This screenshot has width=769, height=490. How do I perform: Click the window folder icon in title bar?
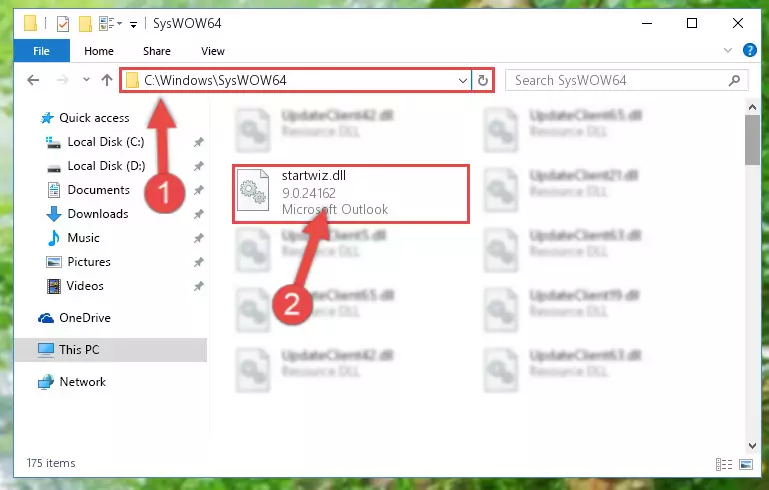30,23
